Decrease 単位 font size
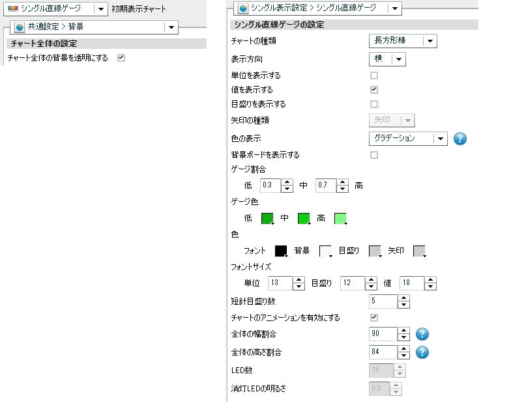The height and width of the screenshot is (420, 511). click(299, 287)
